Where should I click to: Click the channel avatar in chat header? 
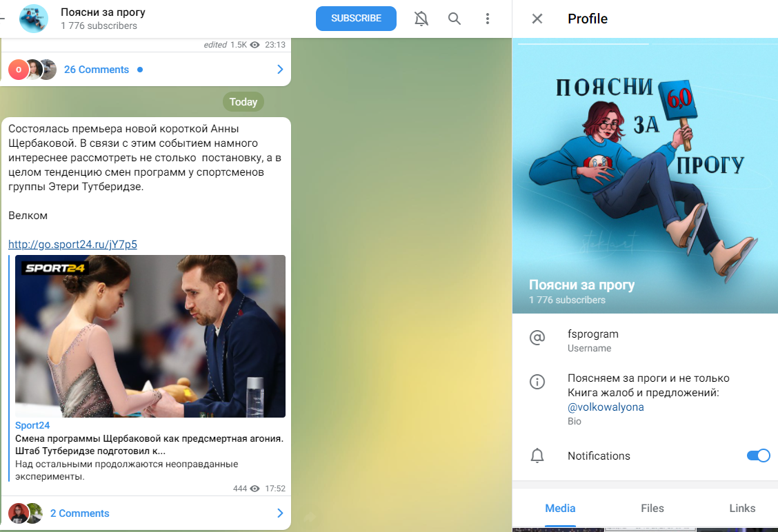pos(34,19)
